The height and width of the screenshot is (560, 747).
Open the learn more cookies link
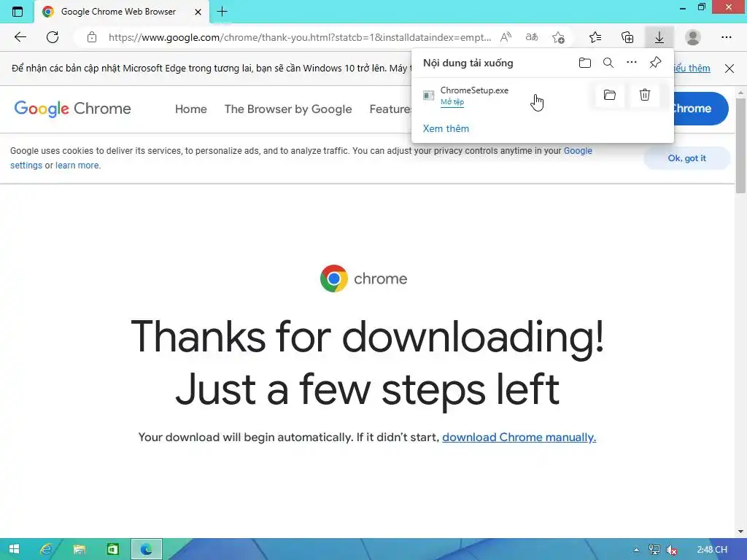click(x=77, y=166)
